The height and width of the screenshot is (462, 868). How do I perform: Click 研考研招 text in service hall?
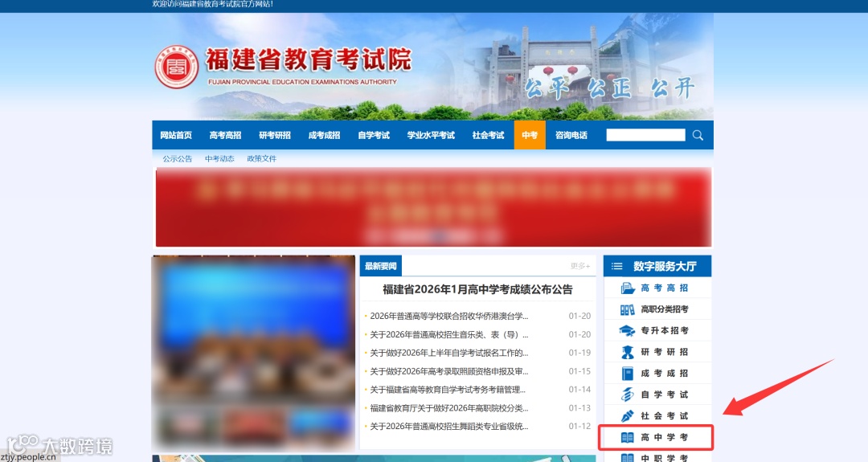point(665,352)
